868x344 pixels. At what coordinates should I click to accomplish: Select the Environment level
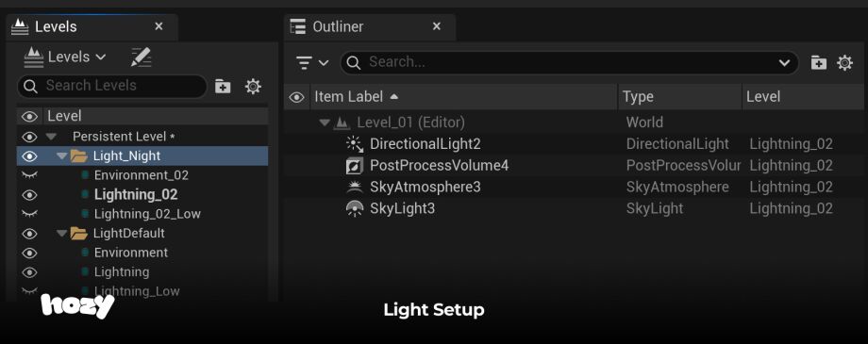coord(130,253)
